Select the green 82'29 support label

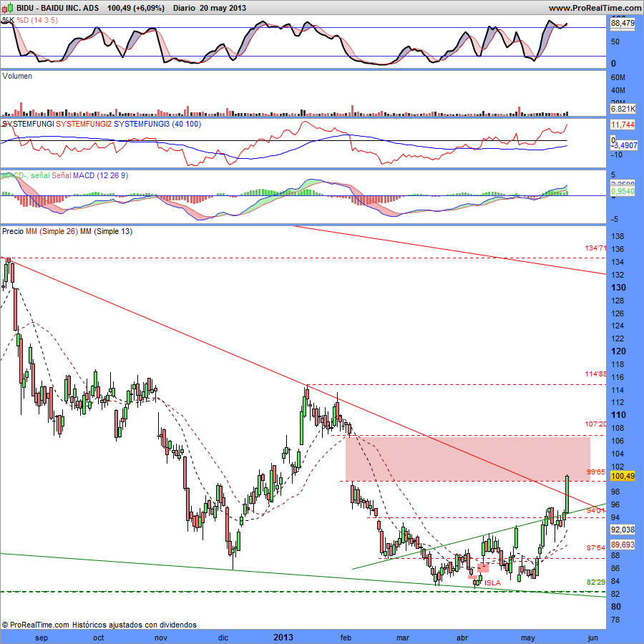596,582
